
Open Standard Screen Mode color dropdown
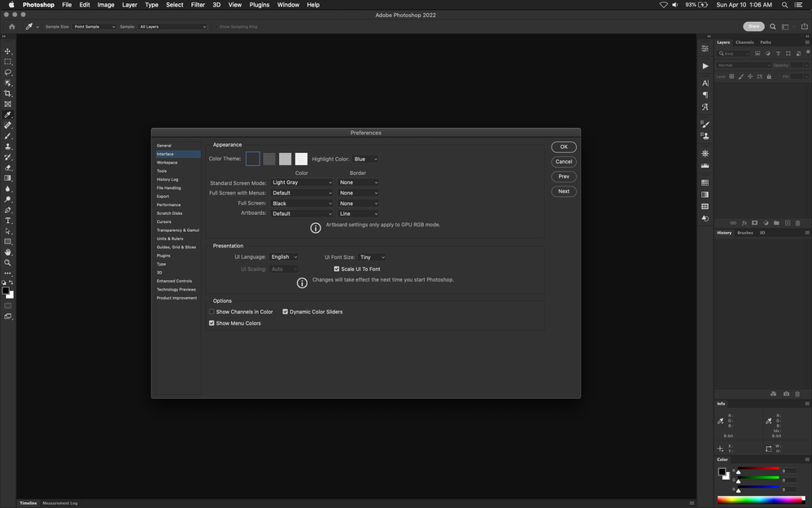301,183
